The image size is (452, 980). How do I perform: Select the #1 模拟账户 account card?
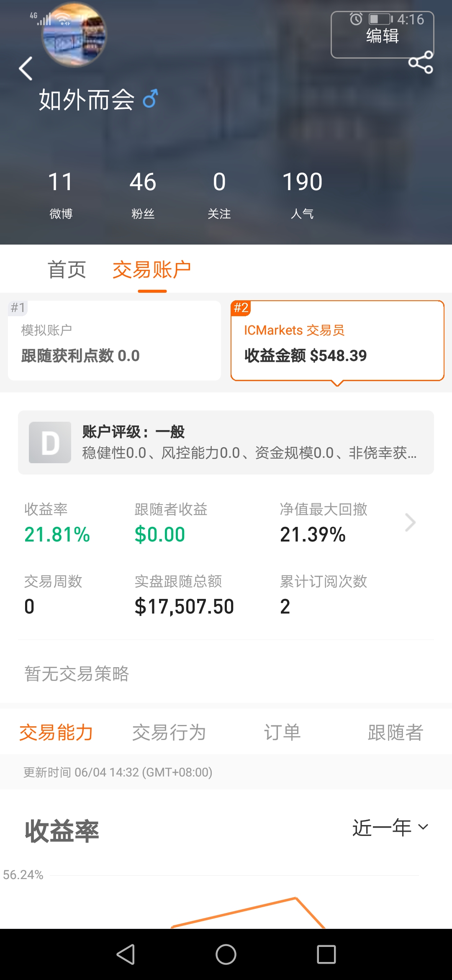[x=114, y=340]
